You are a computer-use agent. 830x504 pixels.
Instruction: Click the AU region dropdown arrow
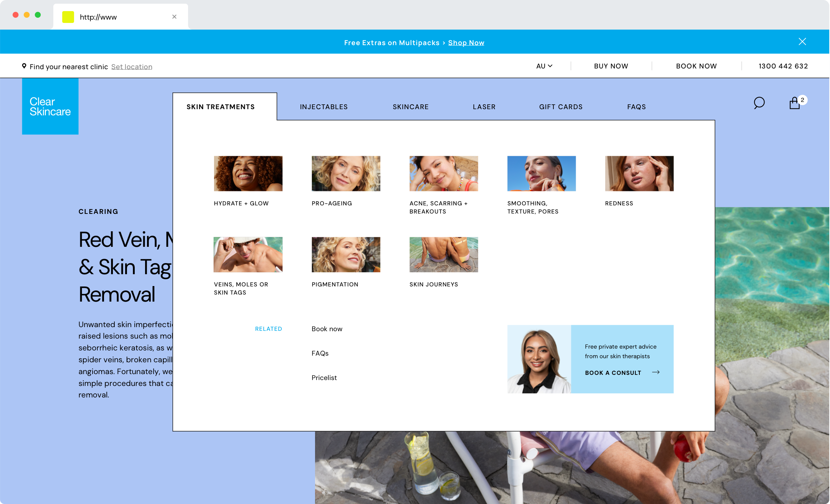pyautogui.click(x=550, y=66)
